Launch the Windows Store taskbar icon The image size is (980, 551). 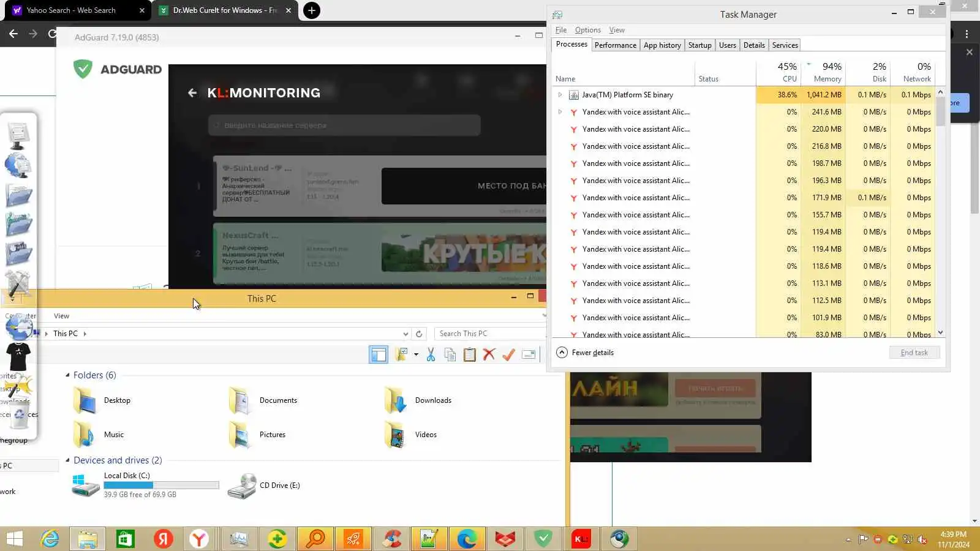(x=126, y=539)
